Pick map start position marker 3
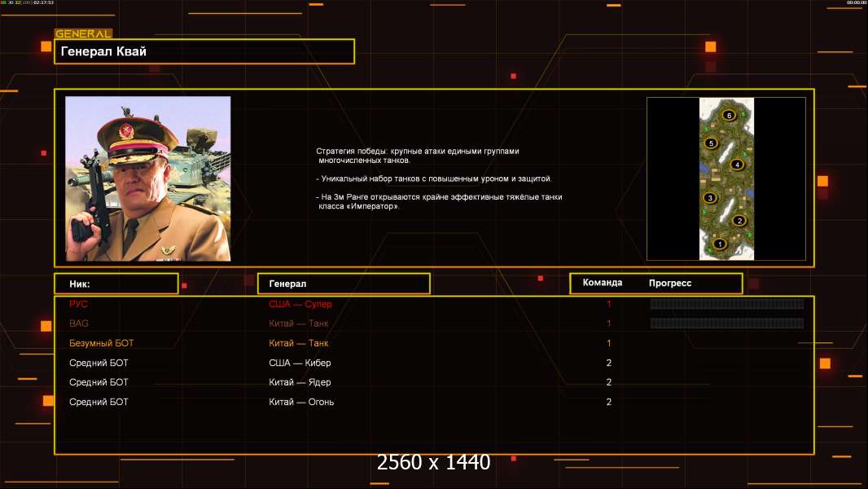This screenshot has width=868, height=489. 710,198
